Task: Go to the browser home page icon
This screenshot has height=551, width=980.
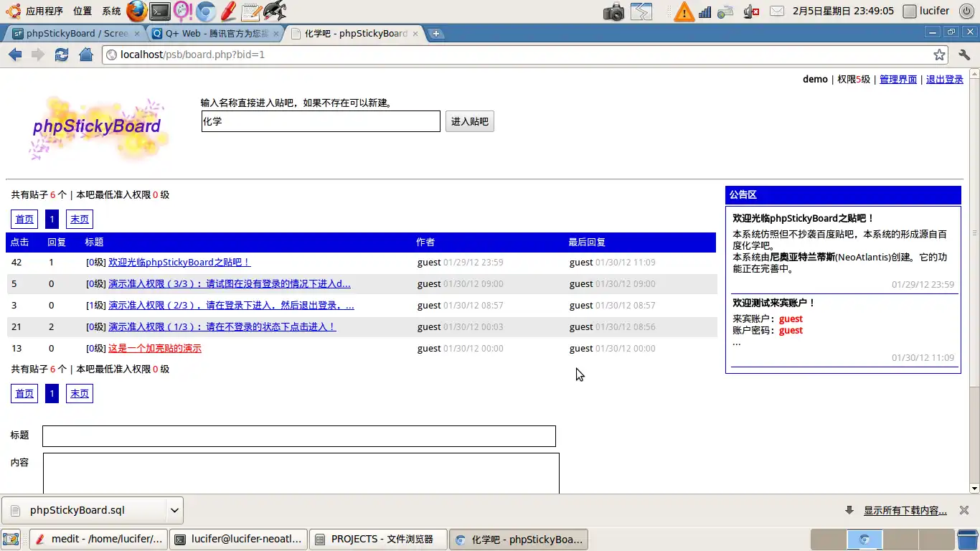Action: pos(86,55)
